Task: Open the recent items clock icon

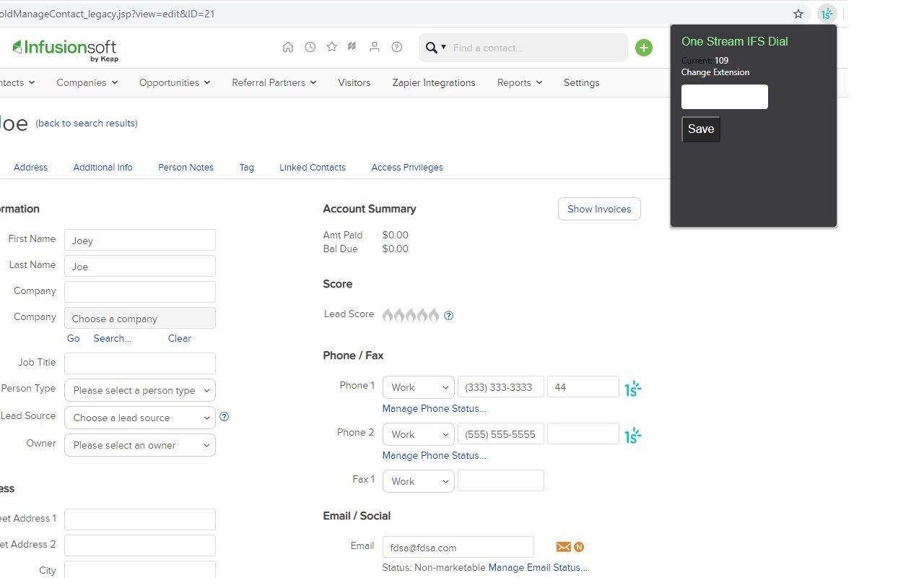Action: (310, 47)
